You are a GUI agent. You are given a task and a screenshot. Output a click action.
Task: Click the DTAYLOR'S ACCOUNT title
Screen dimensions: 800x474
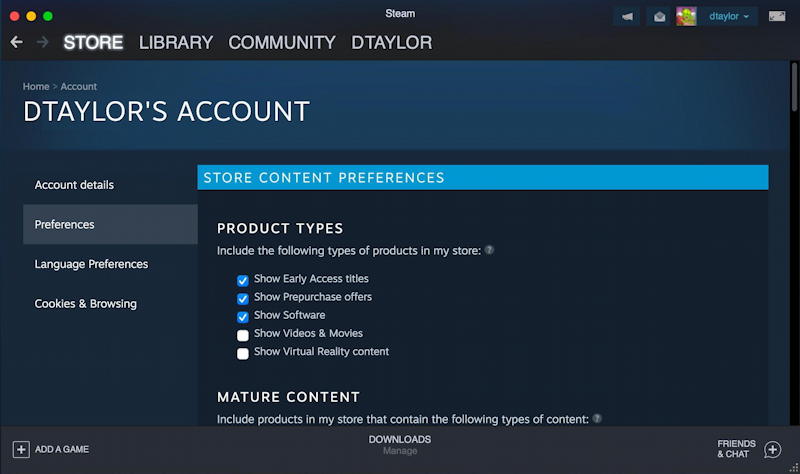click(166, 111)
